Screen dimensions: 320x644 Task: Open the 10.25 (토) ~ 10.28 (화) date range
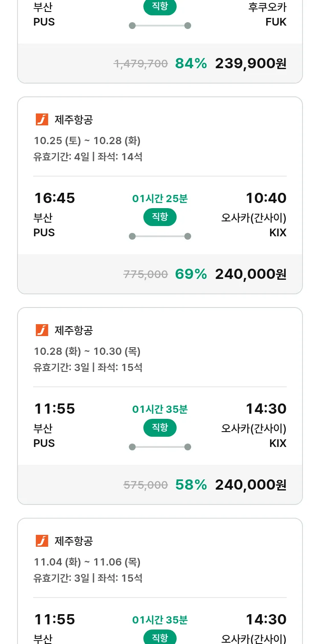coord(87,140)
